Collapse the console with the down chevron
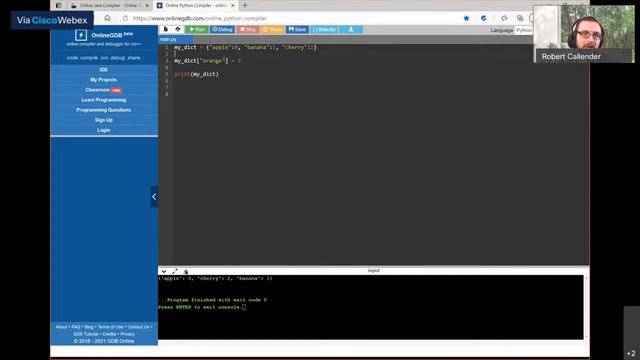640x360 pixels. [164, 271]
